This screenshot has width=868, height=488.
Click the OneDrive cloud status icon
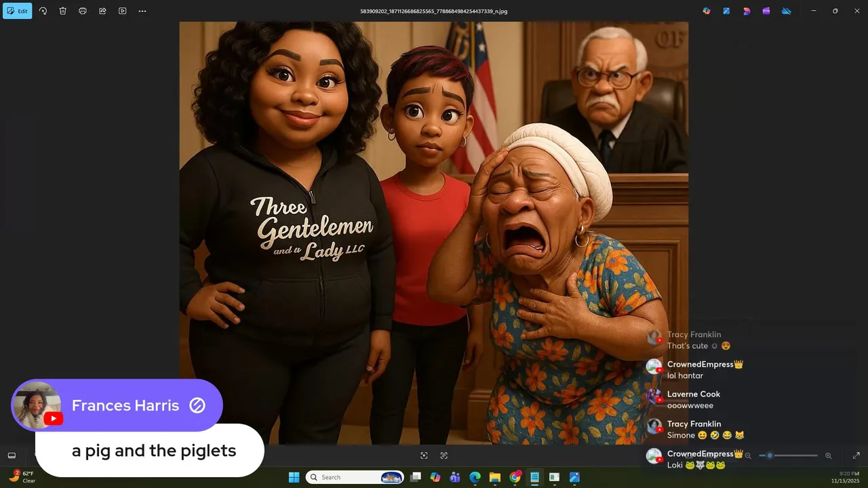click(787, 11)
